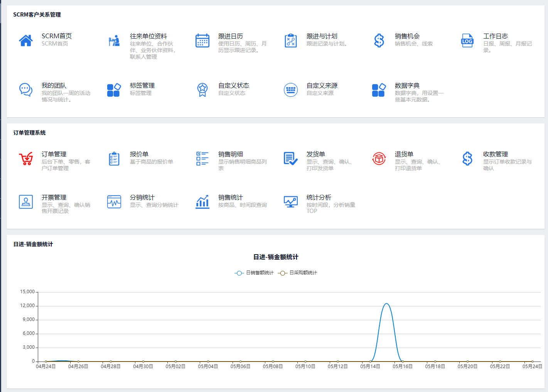Select the 自定义状态 badge icon

pyautogui.click(x=202, y=90)
